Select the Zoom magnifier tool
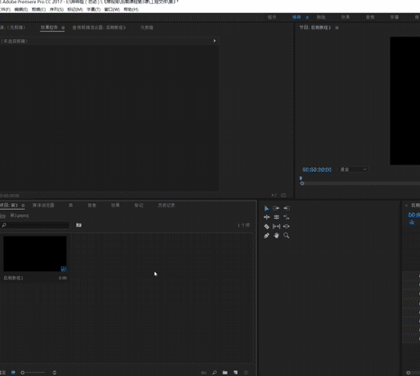Image resolution: width=420 pixels, height=376 pixels. [x=286, y=236]
